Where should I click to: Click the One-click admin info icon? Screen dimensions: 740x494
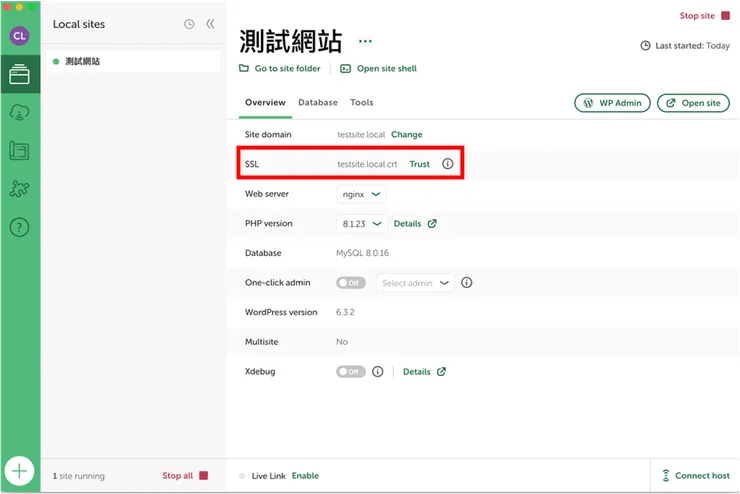[466, 283]
